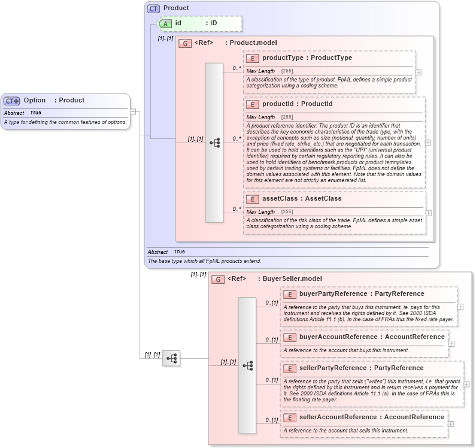This screenshot has height=448, width=476.
Task: Select the productType : ProductType name
Action: coord(307,57)
